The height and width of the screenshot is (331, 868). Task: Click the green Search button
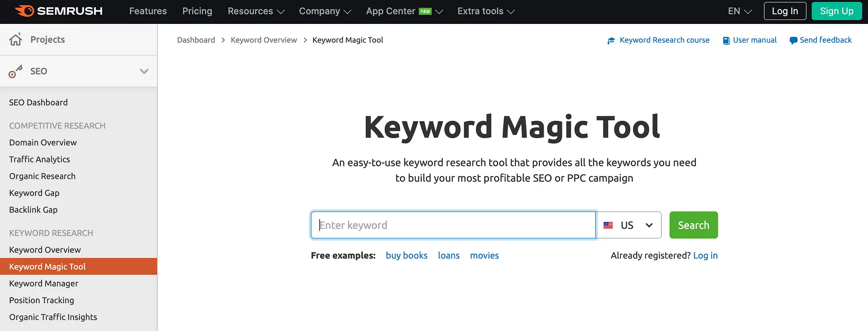point(693,225)
